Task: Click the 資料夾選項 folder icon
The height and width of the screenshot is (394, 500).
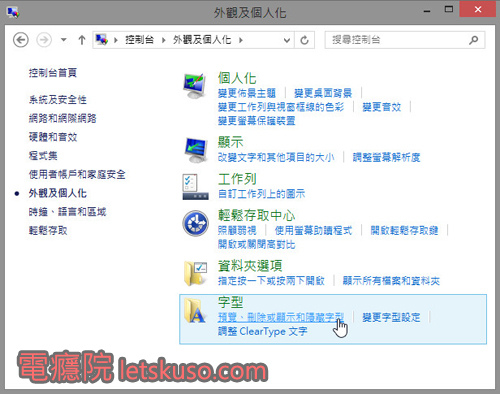Action: (x=195, y=274)
